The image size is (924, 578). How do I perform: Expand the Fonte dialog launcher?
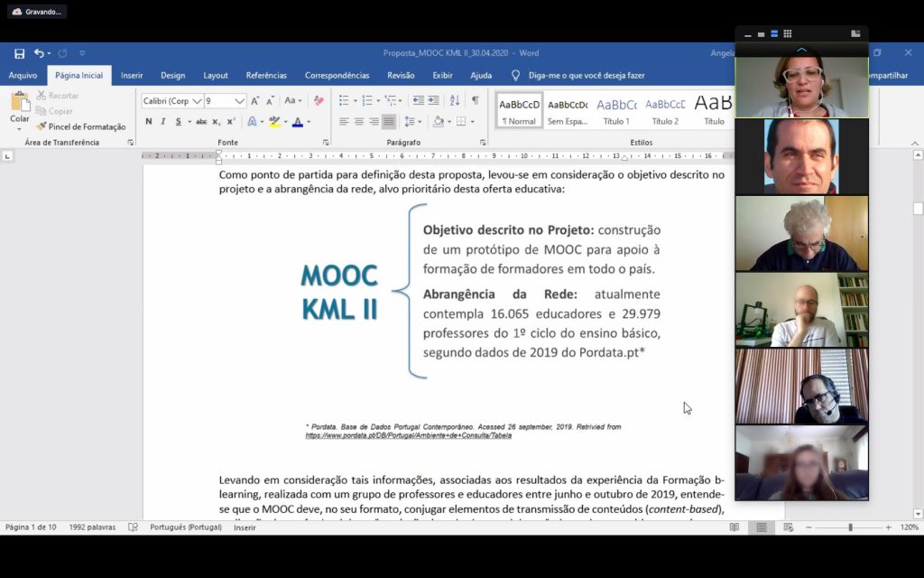(x=325, y=143)
